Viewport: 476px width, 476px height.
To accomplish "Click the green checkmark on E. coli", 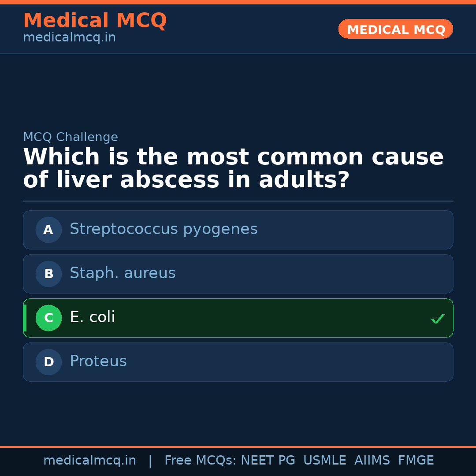I will click(438, 318).
